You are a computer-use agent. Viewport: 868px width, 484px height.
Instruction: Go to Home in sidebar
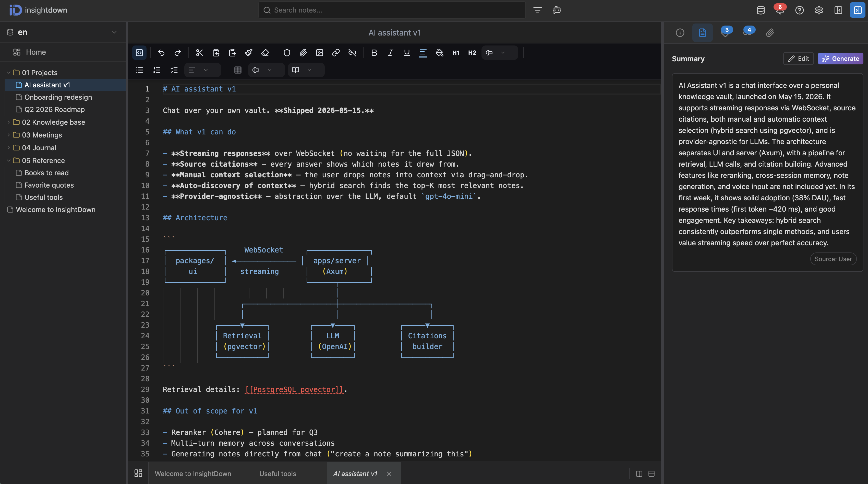pyautogui.click(x=63, y=52)
